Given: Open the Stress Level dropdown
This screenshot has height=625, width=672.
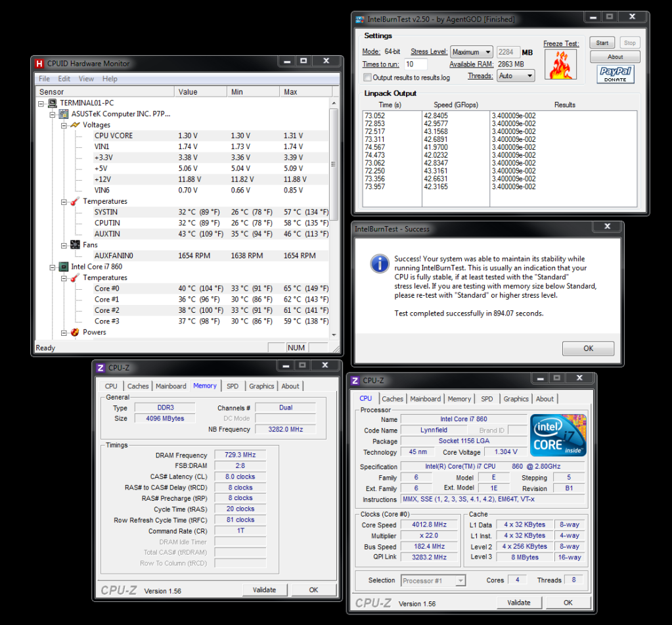Looking at the screenshot, I should pyautogui.click(x=472, y=52).
